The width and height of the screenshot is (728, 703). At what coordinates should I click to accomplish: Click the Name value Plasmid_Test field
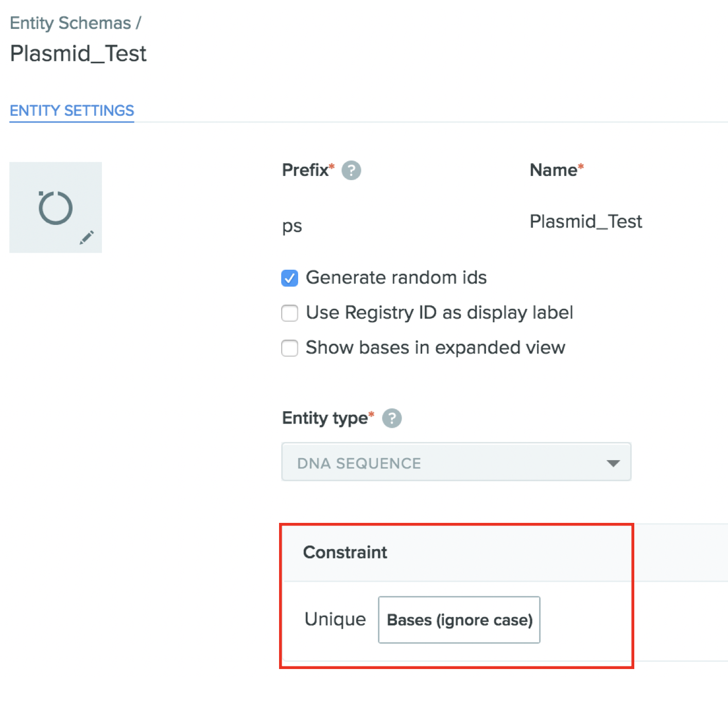585,221
